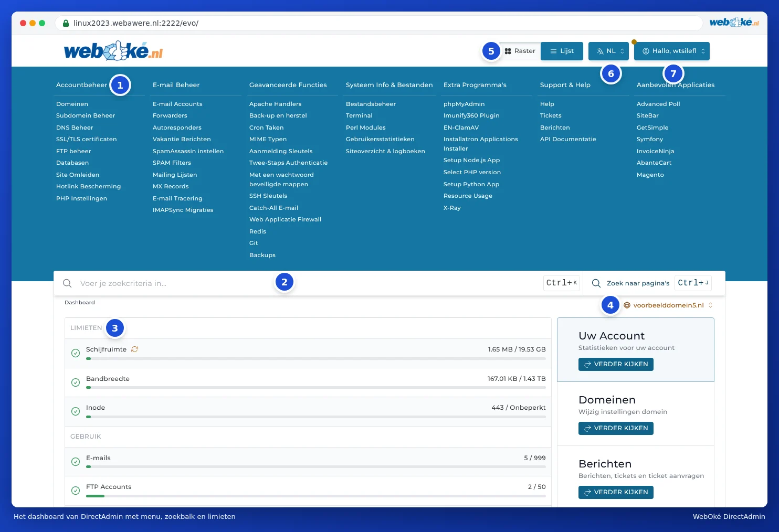This screenshot has width=779, height=532.
Task: Open the NL language dropdown
Action: tap(609, 51)
